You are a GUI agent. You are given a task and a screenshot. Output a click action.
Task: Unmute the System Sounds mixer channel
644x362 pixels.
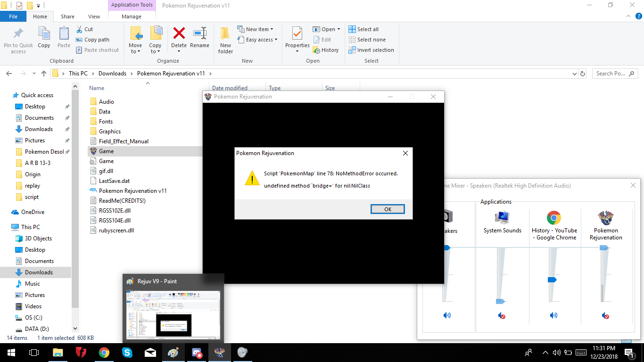pyautogui.click(x=502, y=315)
